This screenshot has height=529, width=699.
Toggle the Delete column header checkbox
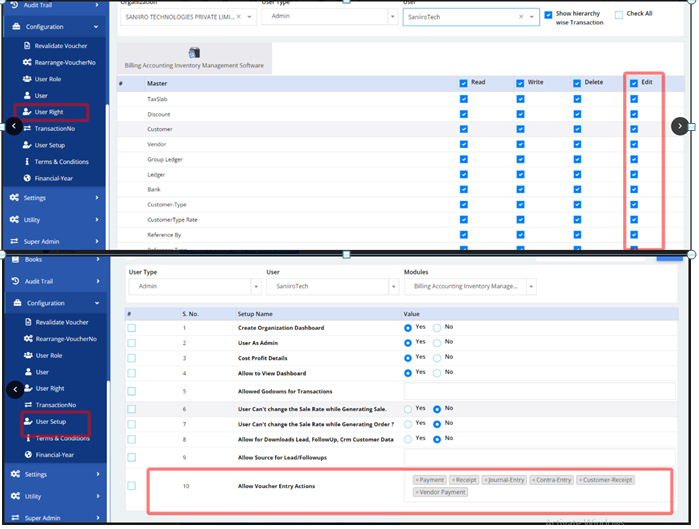[577, 83]
